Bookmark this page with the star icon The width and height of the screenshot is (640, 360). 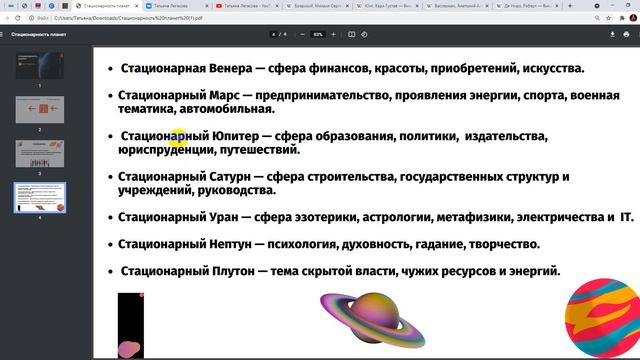pyautogui.click(x=609, y=18)
